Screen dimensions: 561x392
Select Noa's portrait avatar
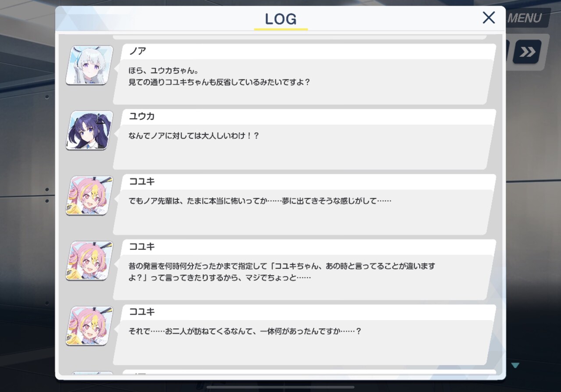[x=89, y=65]
